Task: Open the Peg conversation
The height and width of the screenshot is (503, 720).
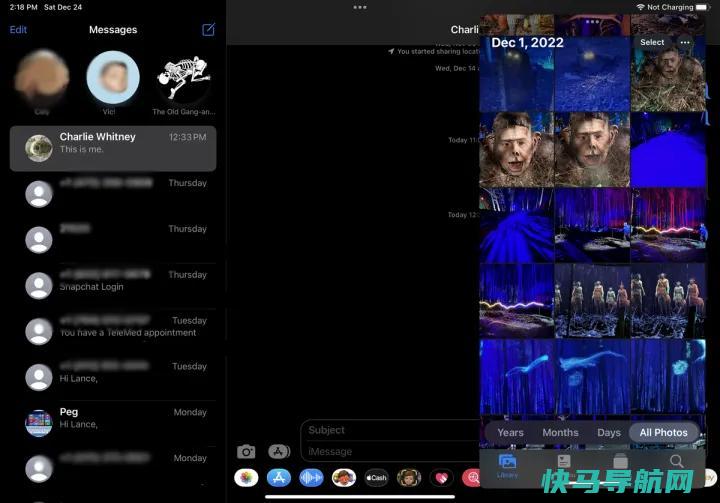Action: click(113, 423)
